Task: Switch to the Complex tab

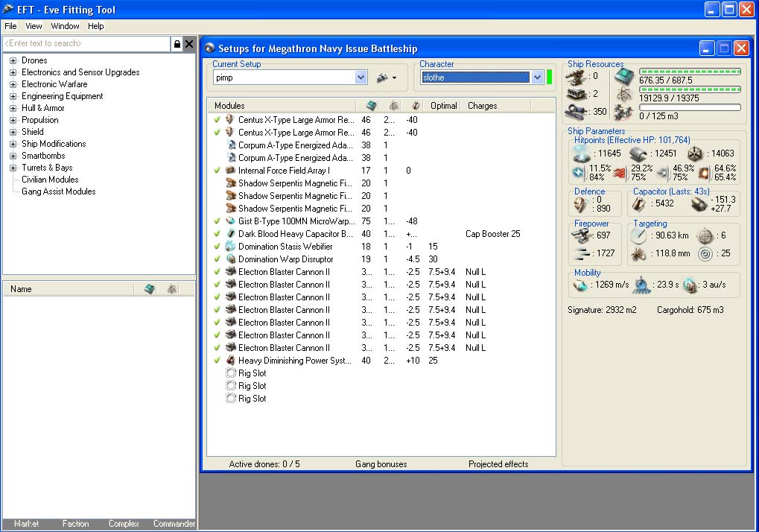Action: [x=124, y=524]
